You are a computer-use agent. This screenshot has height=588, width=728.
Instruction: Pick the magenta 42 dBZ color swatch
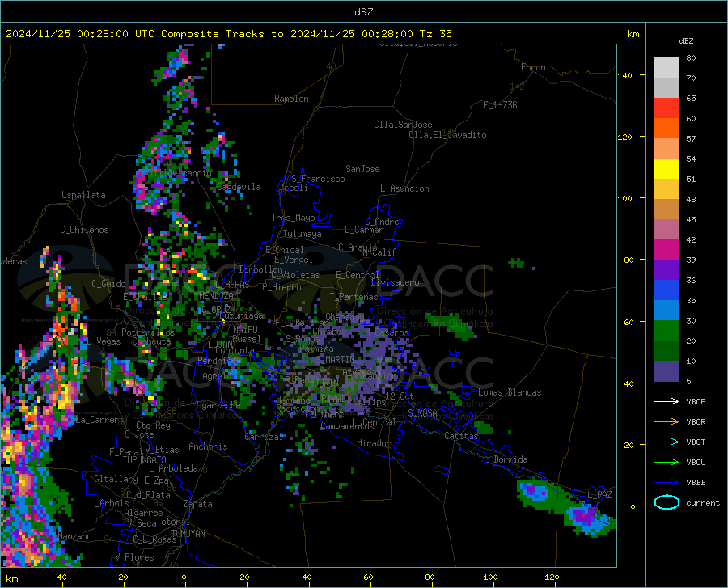click(667, 250)
